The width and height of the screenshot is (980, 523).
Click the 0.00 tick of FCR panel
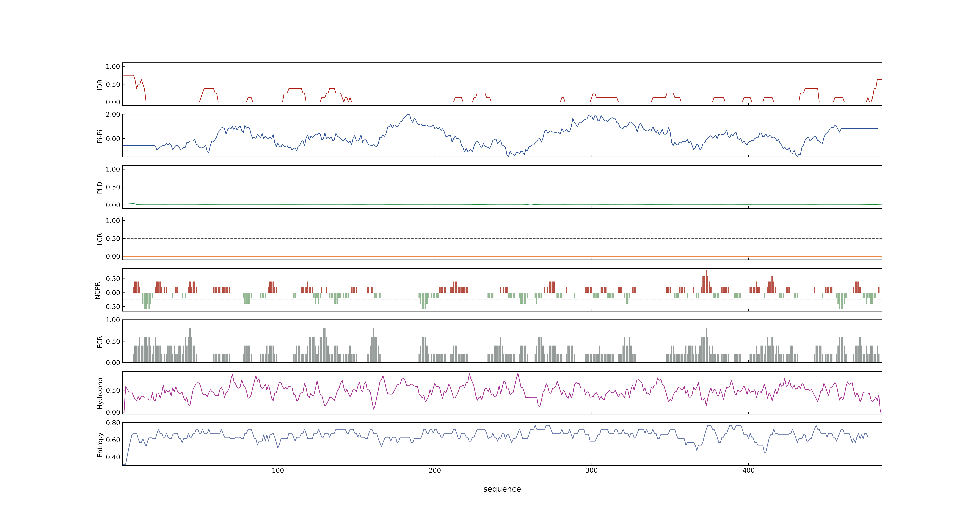point(113,363)
